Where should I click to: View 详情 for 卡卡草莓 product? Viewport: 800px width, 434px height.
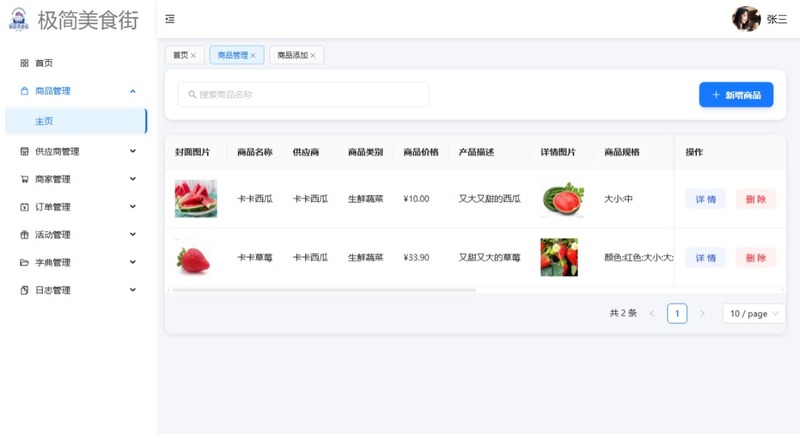[x=705, y=258]
